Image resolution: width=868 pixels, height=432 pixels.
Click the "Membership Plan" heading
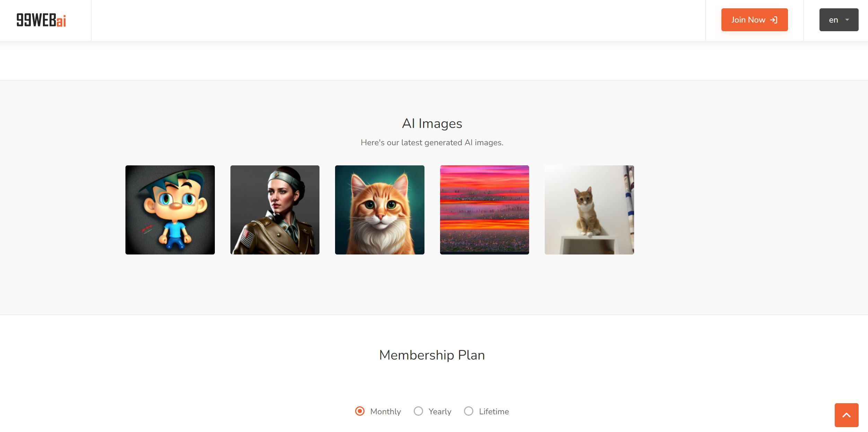432,355
